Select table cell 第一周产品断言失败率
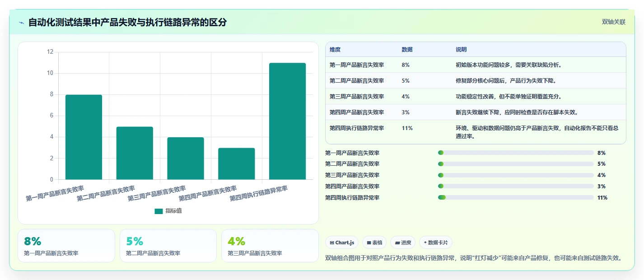The height and width of the screenshot is (280, 644). coord(357,65)
